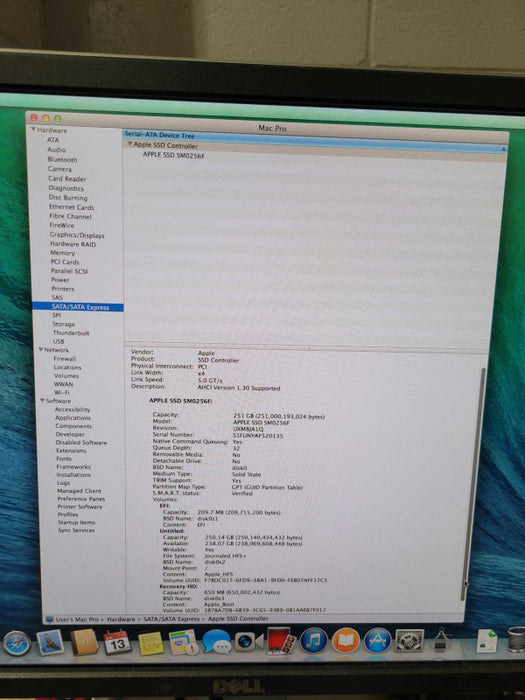Viewport: 525px width, 700px height.
Task: Click the '5.0 GT/s' link speed value
Action: (210, 380)
